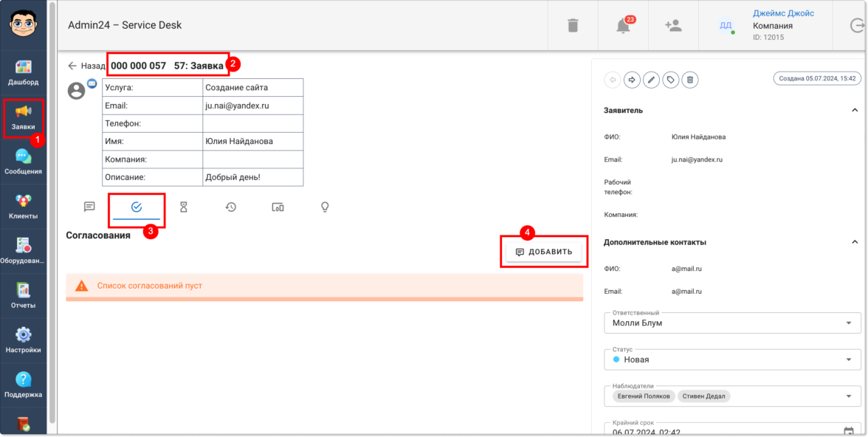
Task: Switch to the lightbulb knowledge tab
Action: click(325, 207)
